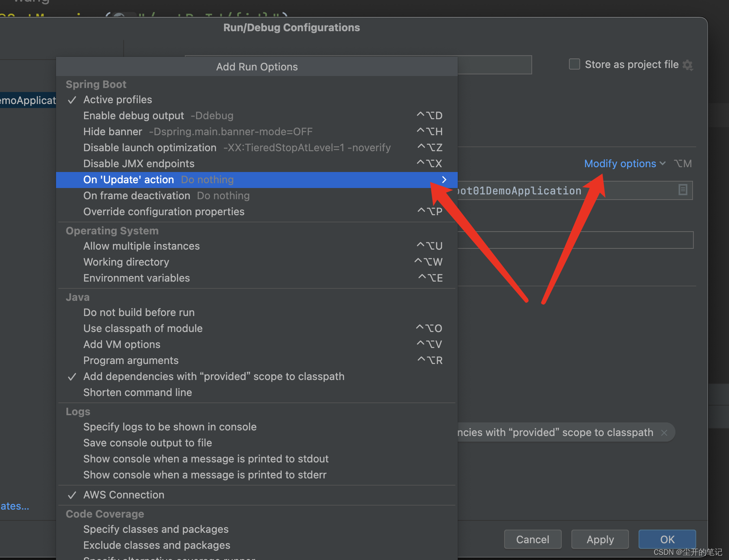Select Show console on stderr message

pyautogui.click(x=257, y=475)
